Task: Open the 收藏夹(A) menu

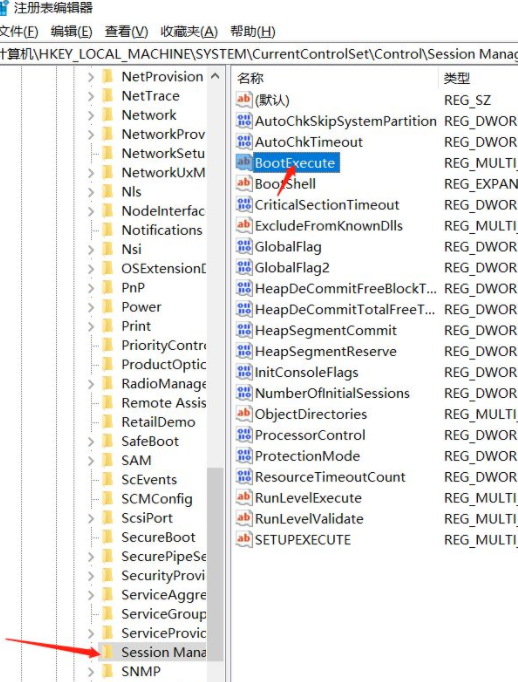Action: pyautogui.click(x=189, y=31)
